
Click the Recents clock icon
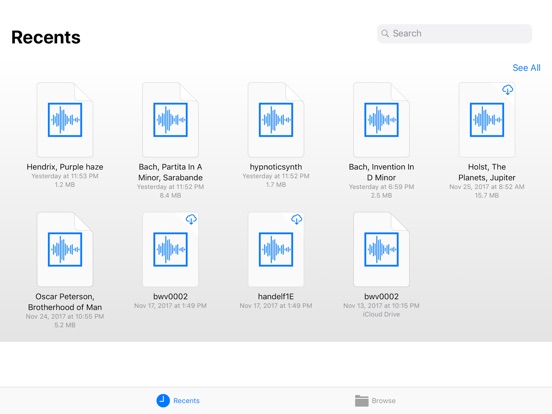coord(163,401)
